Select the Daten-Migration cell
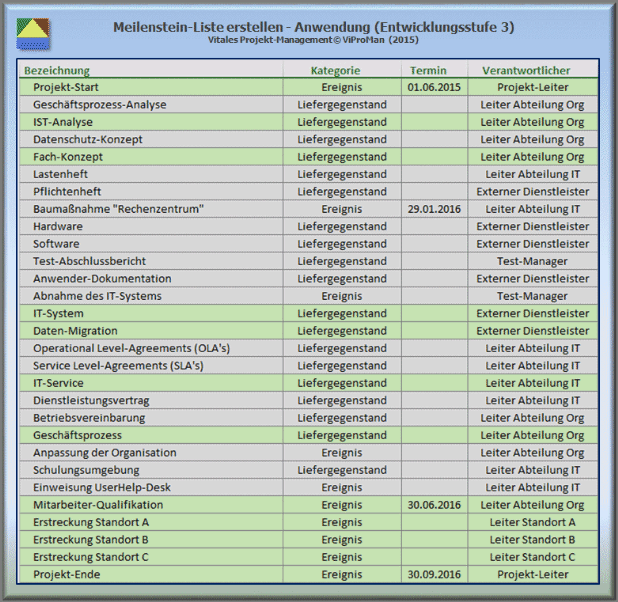Viewport: 618px width, 602px height. coord(151,331)
